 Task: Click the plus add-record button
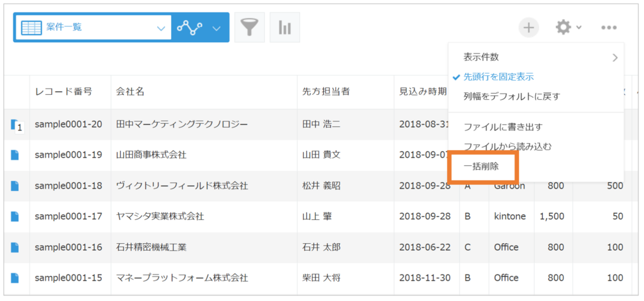[x=528, y=28]
